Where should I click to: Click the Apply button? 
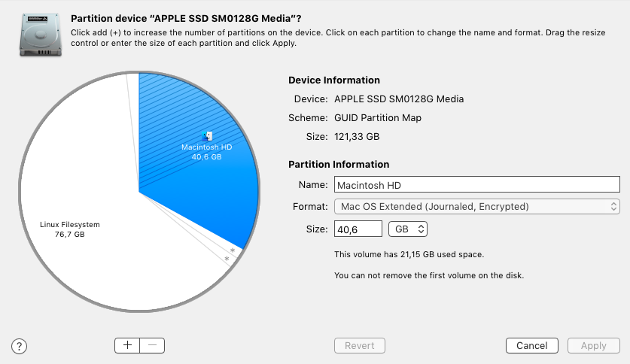593,345
